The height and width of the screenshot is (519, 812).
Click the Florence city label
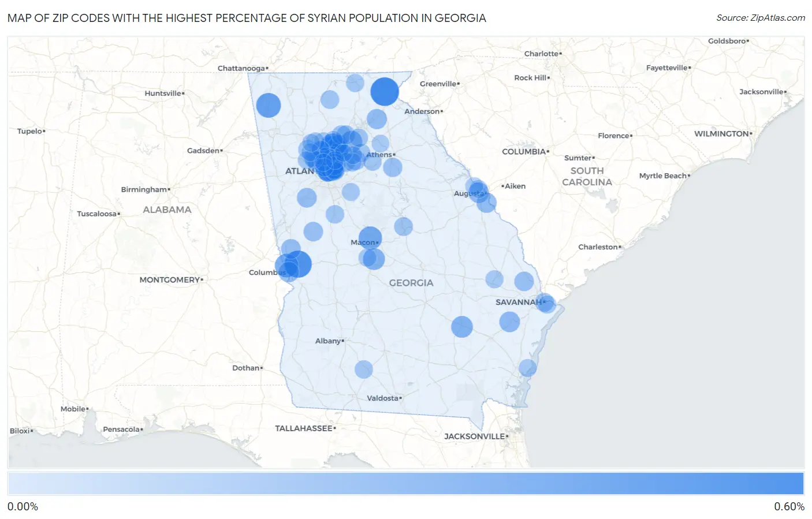(614, 136)
